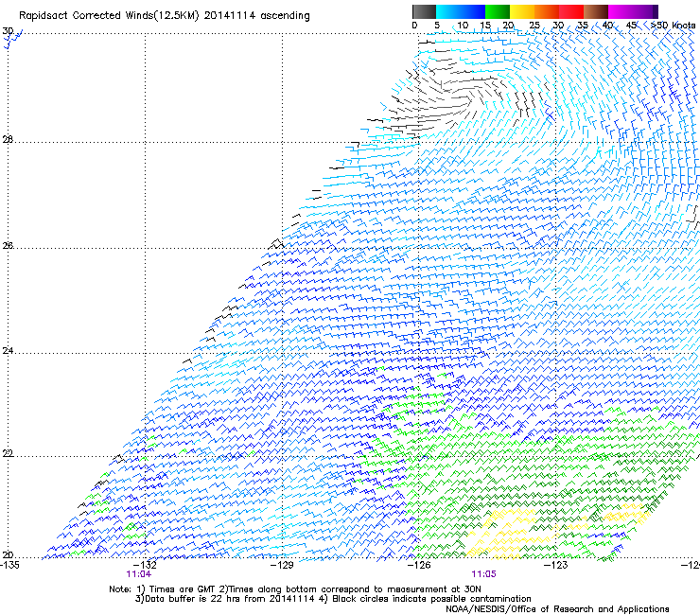The width and height of the screenshot is (700, 615).
Task: Click the '15' legend scale label
Action: tap(485, 26)
